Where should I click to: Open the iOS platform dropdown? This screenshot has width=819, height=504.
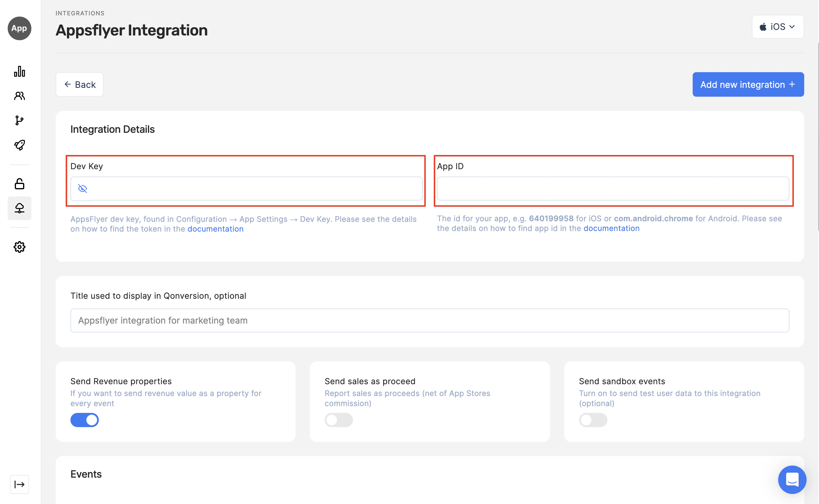(778, 27)
